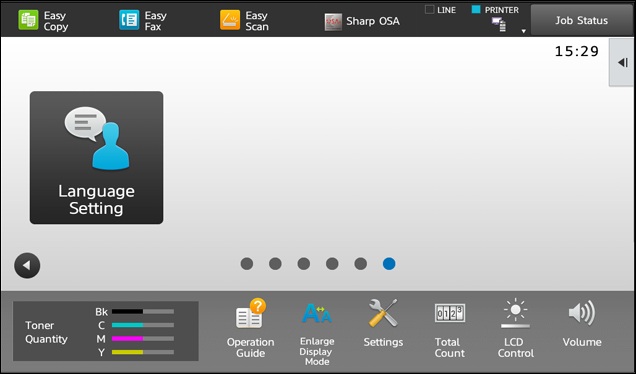Expand the printer status dropdown arrow
The width and height of the screenshot is (636, 374).
[524, 31]
